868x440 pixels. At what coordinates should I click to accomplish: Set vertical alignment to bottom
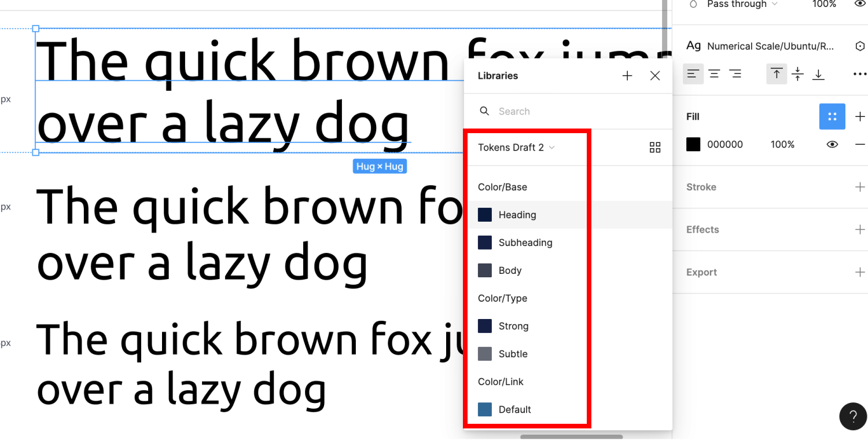coord(818,74)
